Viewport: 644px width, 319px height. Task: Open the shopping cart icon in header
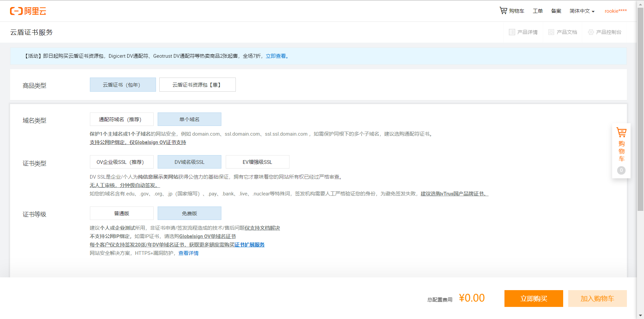503,11
